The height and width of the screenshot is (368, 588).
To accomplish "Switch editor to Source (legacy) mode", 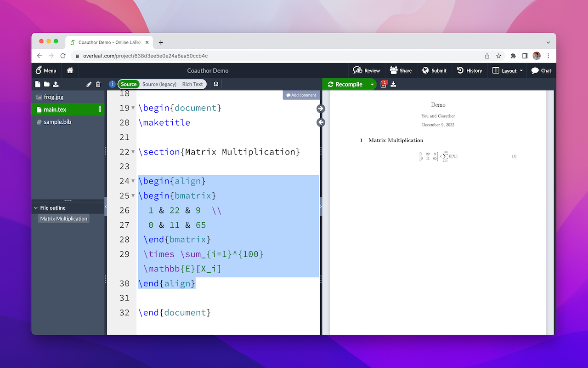I will click(159, 84).
